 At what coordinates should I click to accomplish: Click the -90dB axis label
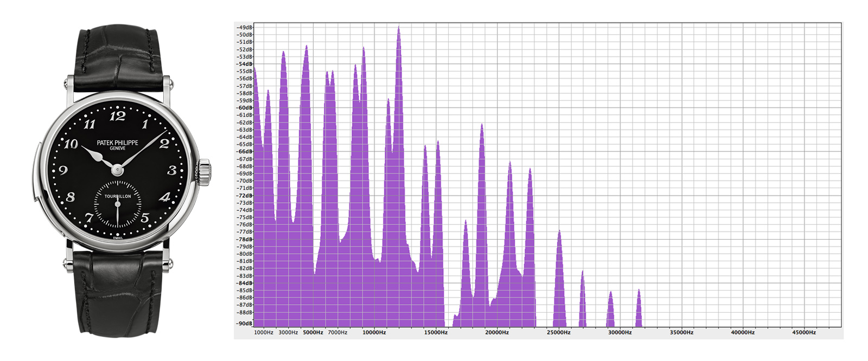pyautogui.click(x=245, y=324)
